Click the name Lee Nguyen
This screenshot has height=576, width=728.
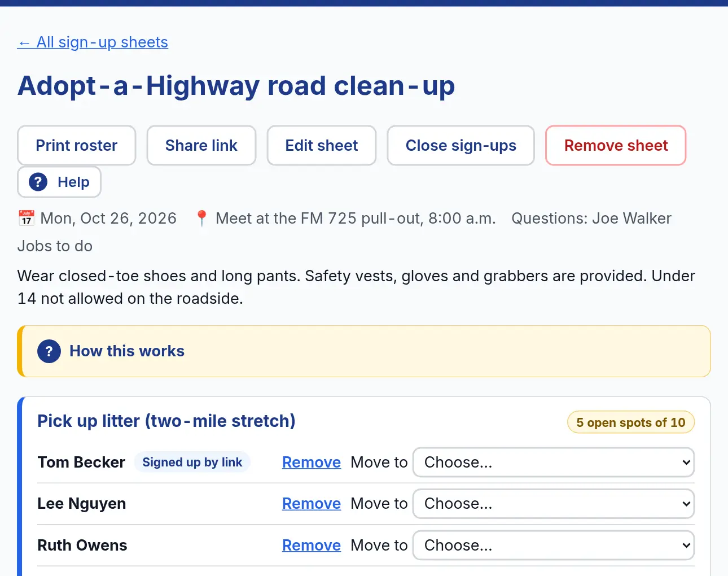(82, 504)
